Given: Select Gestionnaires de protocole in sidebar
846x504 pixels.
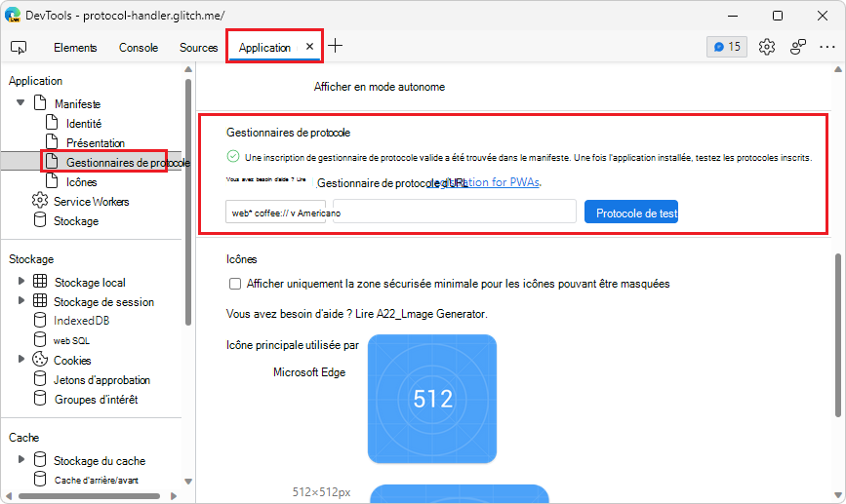Looking at the screenshot, I should pos(128,162).
